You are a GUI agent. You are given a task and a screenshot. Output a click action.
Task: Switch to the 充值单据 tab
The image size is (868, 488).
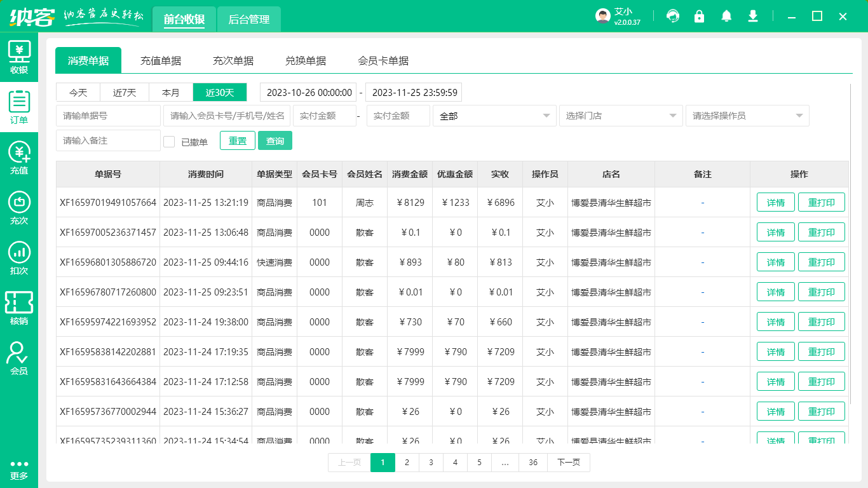pyautogui.click(x=161, y=60)
